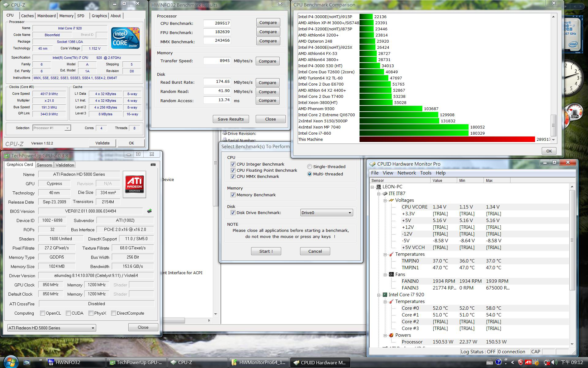Toggle the Memory Benchmark checkbox
Viewport: 588px width, 368px height.
coord(233,195)
